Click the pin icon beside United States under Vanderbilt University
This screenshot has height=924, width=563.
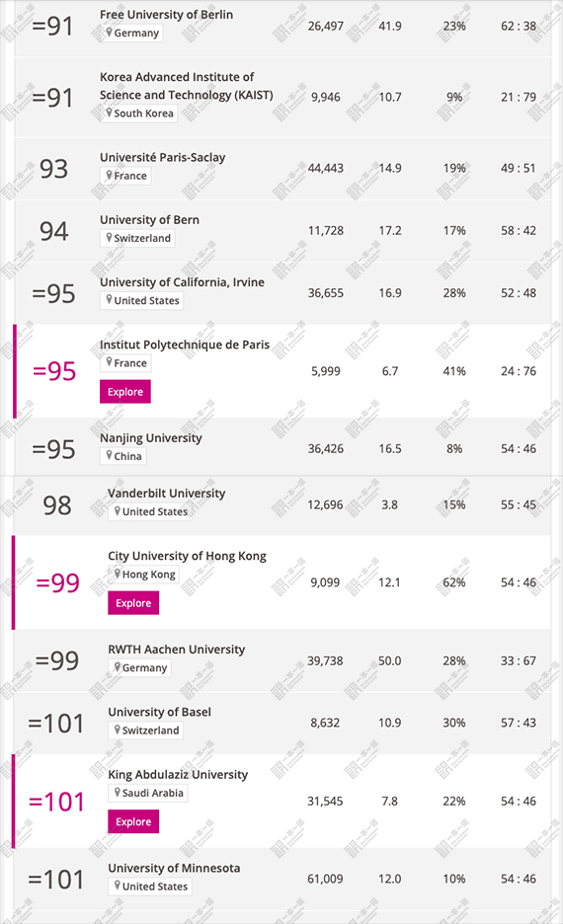118,511
